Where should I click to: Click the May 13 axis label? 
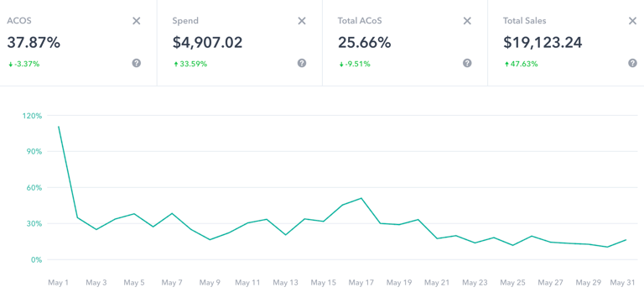point(285,283)
